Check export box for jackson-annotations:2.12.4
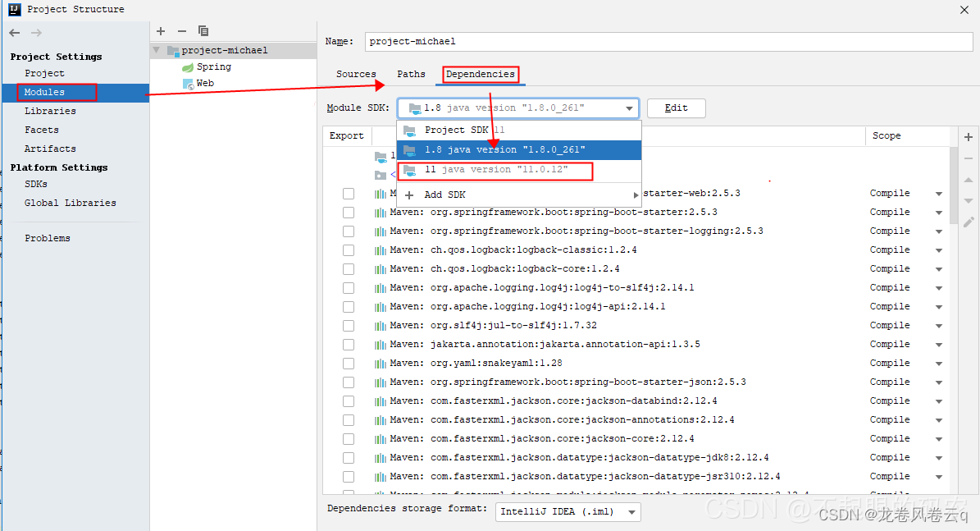 [x=348, y=420]
